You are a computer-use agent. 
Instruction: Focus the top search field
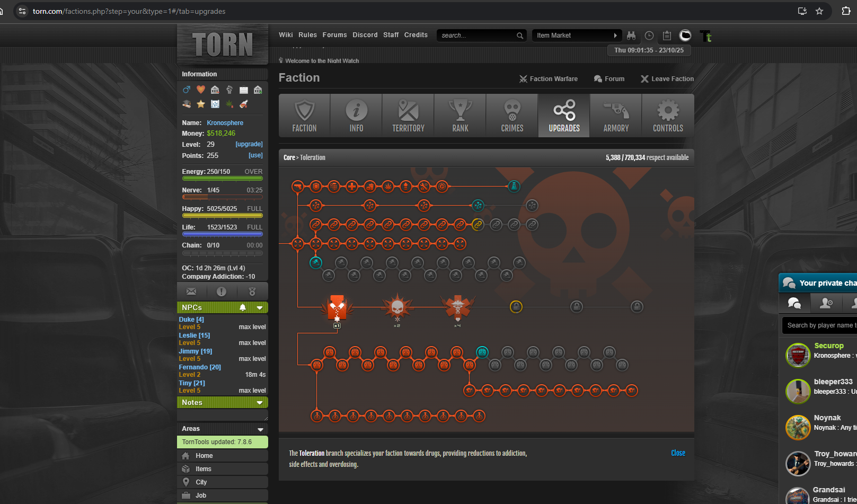pyautogui.click(x=477, y=36)
